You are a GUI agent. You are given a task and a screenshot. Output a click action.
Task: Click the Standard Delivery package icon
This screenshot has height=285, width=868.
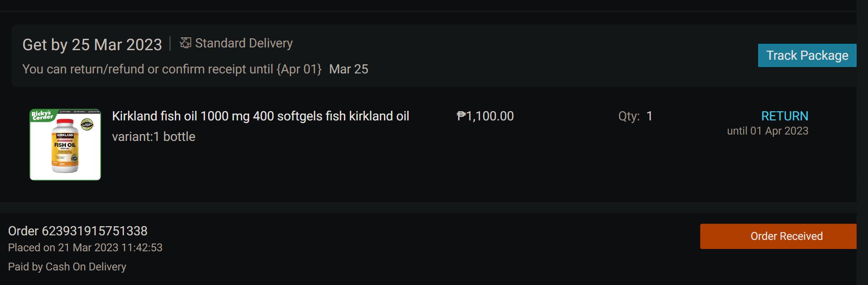pos(185,43)
